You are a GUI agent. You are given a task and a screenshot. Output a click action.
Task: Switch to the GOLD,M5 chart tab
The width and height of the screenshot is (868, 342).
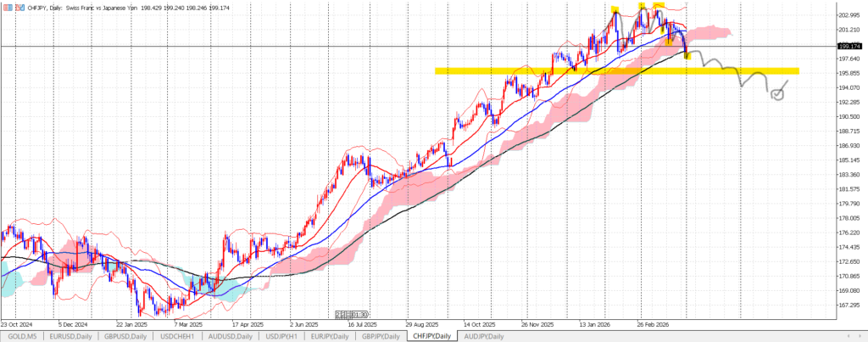tap(20, 336)
